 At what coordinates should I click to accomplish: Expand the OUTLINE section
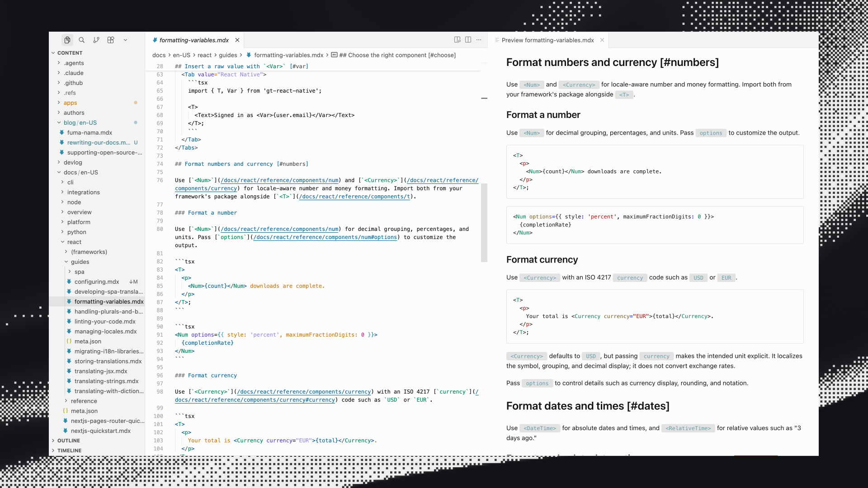click(x=97, y=441)
